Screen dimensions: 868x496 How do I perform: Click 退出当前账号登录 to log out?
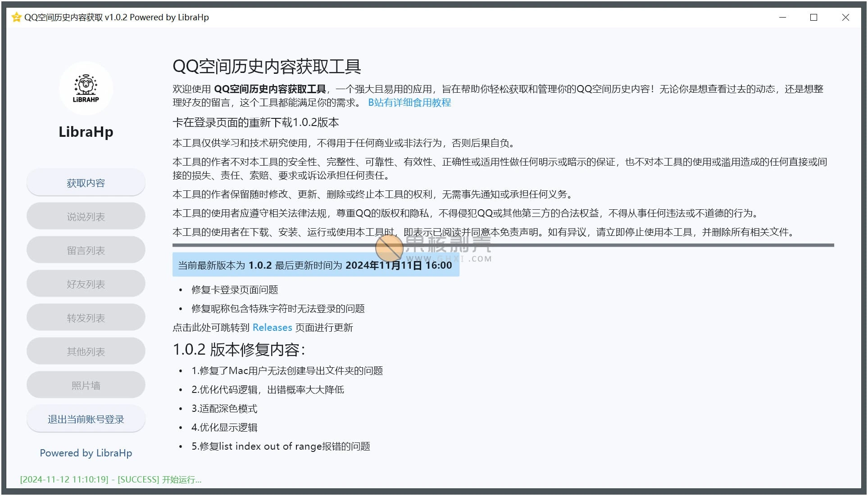[86, 419]
